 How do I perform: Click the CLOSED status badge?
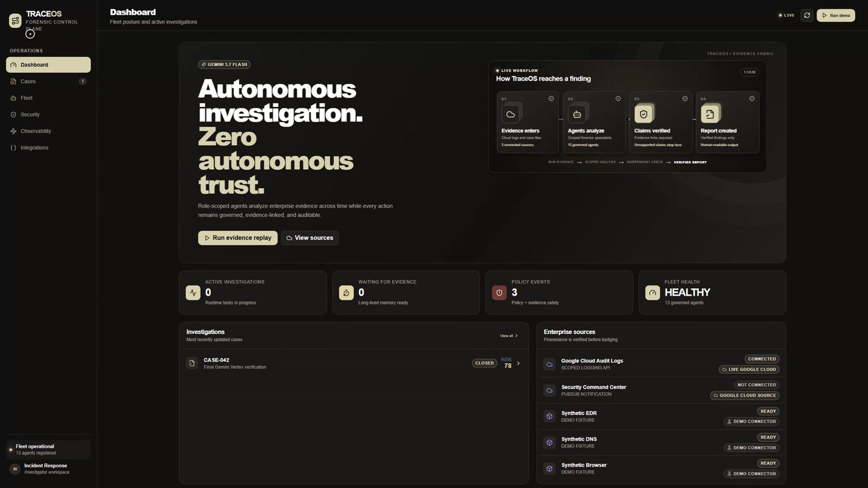tap(484, 363)
